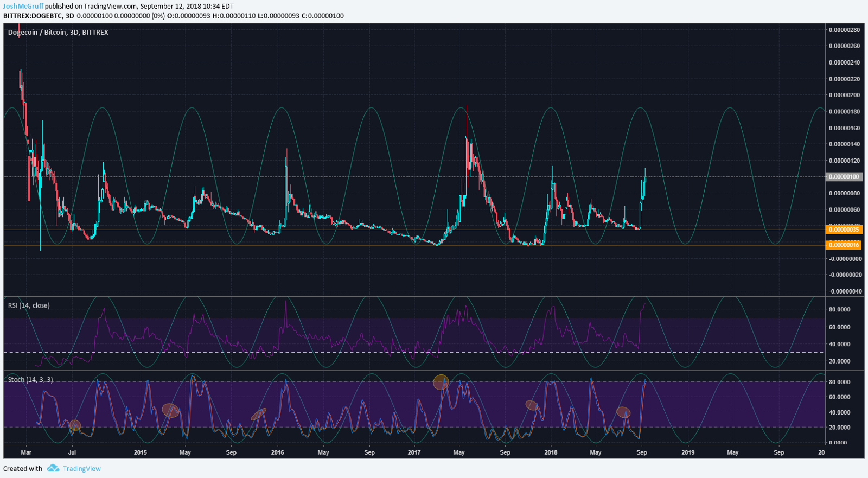Click the 2017 label on the time axis
The height and width of the screenshot is (478, 868).
coord(414,452)
